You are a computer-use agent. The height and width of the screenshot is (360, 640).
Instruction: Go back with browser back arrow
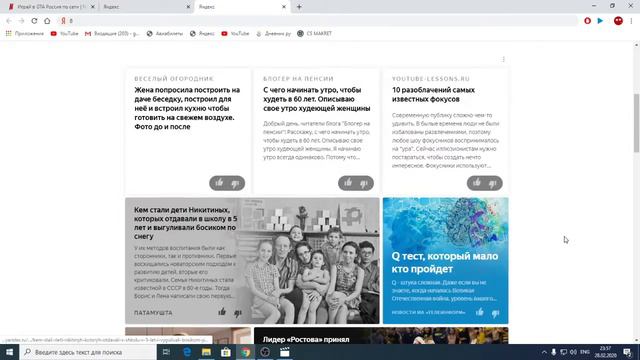(x=9, y=21)
